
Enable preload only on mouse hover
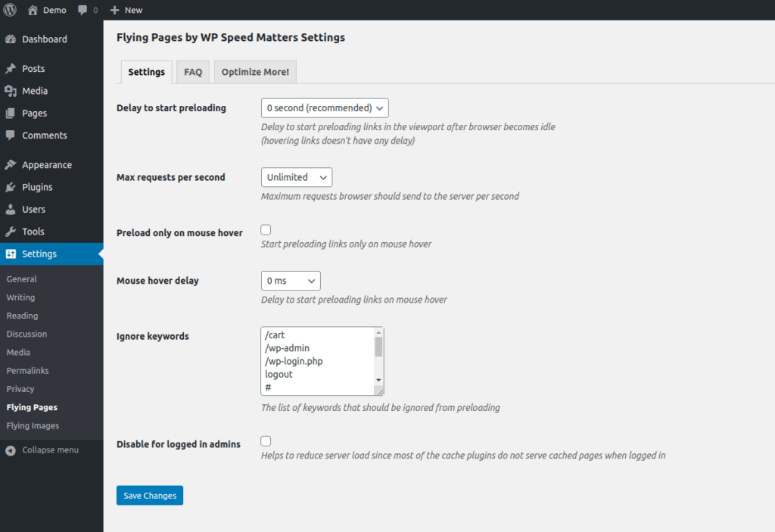click(x=266, y=229)
